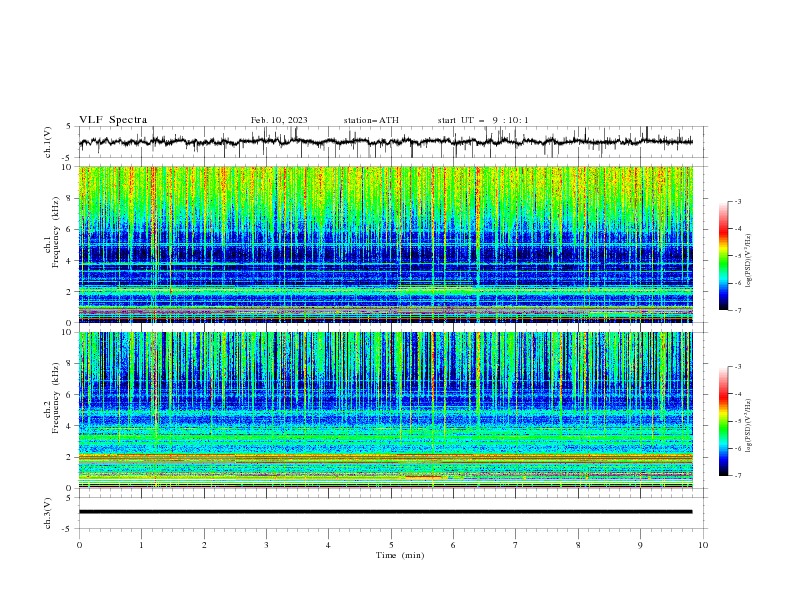Click the "start UT = 9:10:1" text

click(x=483, y=120)
